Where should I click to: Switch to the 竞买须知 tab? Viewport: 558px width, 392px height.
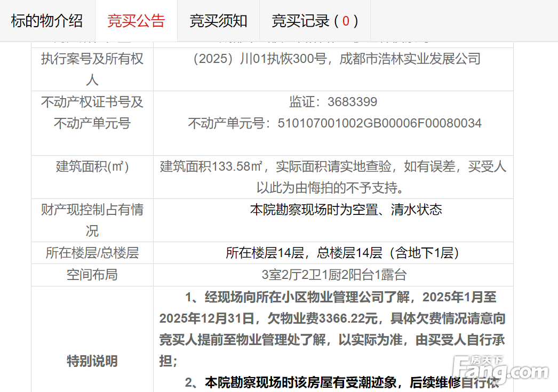218,21
